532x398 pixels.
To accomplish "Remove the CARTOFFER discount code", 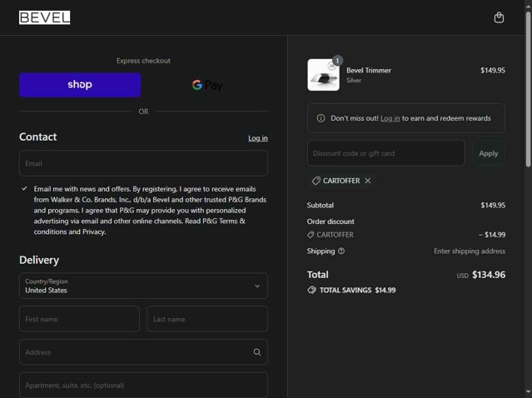I will pos(368,181).
